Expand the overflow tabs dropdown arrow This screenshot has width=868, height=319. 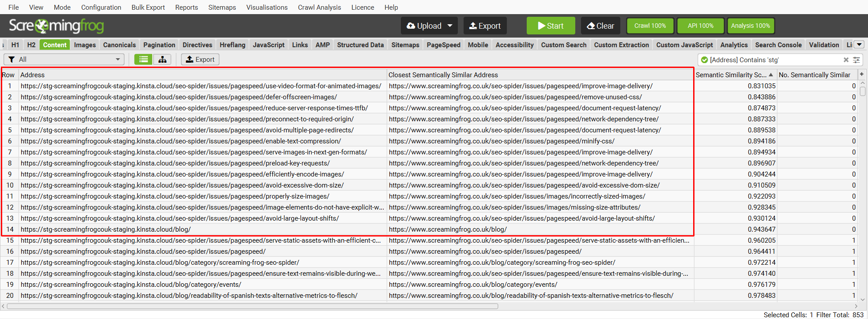[x=859, y=45]
